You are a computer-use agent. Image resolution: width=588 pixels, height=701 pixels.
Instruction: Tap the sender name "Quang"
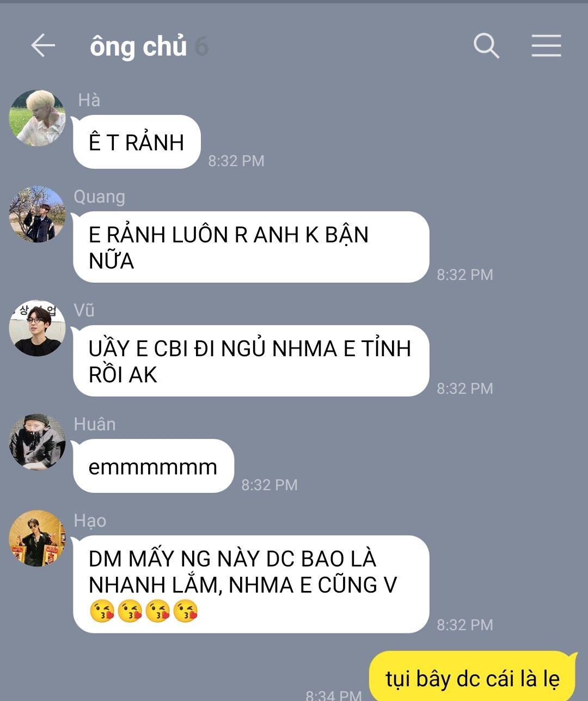point(100,197)
